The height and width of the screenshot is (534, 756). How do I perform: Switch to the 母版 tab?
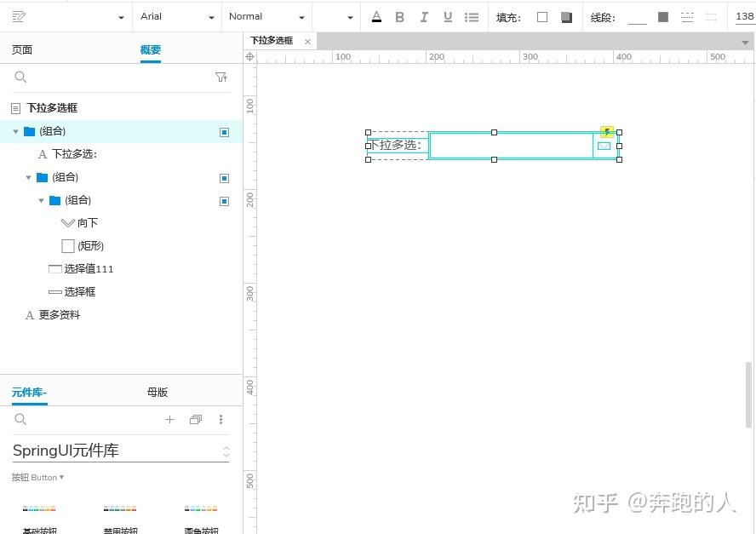point(157,392)
